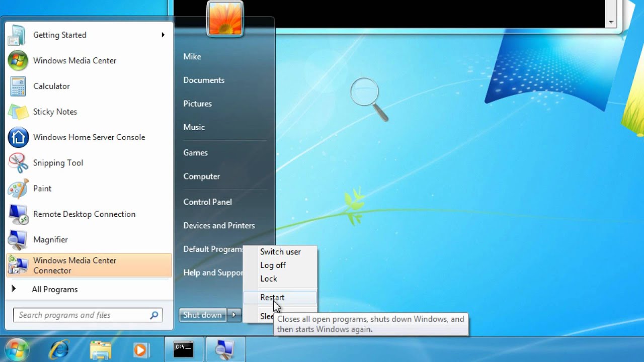Launch Magnifier from its icon
Image resolution: width=644 pixels, height=362 pixels.
pyautogui.click(x=18, y=240)
